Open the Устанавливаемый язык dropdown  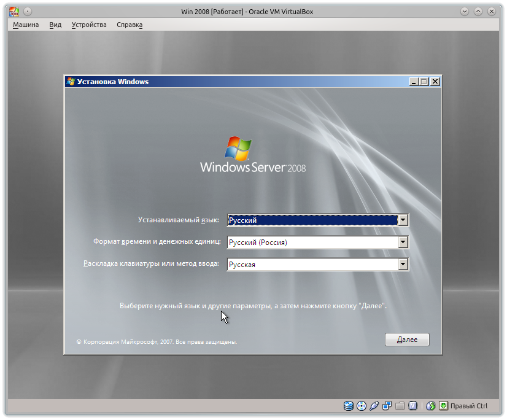click(x=403, y=220)
